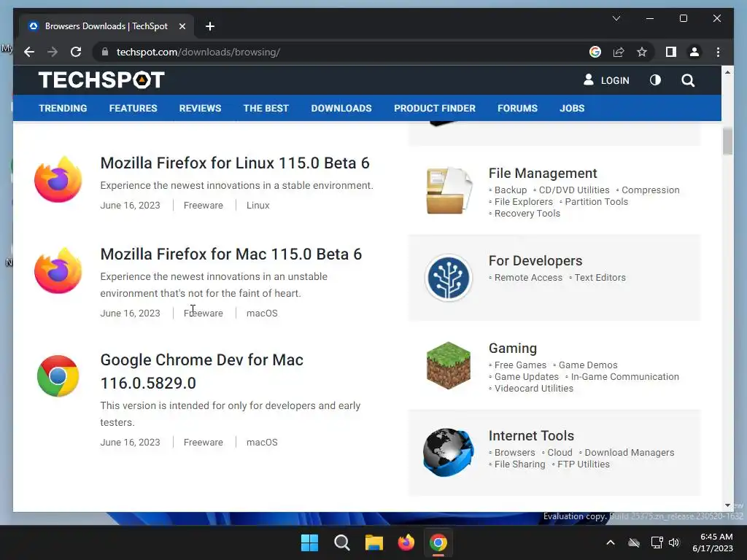Open Google Chrome Dev for Mac 116.0.5829.0

pyautogui.click(x=201, y=371)
